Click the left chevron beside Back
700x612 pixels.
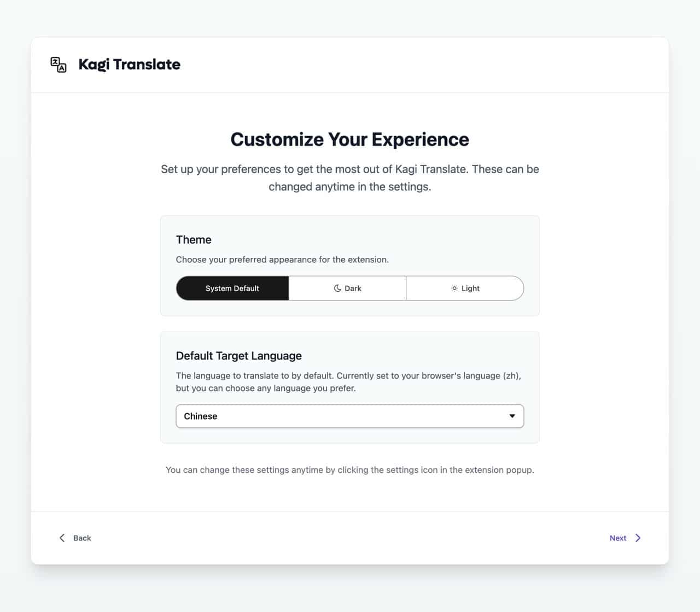tap(62, 538)
